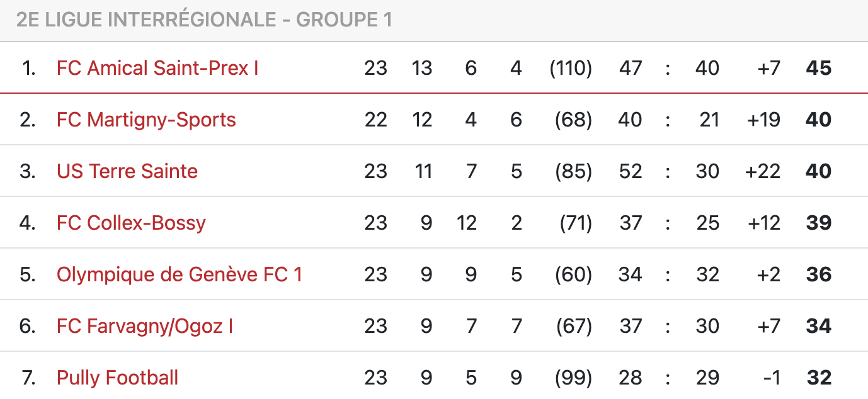Image resolution: width=868 pixels, height=399 pixels.
Task: Open the FC Collex-Bossy team link
Action: 131,223
